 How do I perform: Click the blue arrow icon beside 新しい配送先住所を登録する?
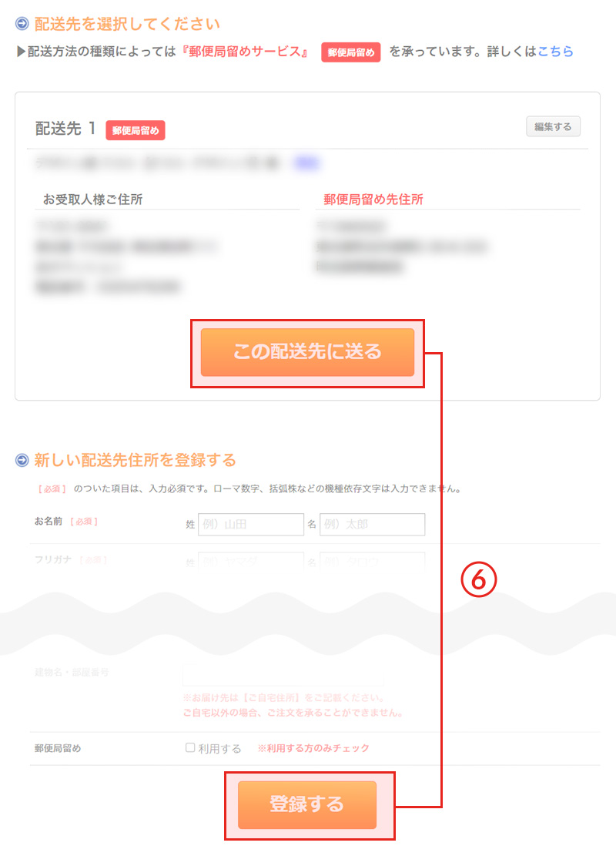coord(22,460)
